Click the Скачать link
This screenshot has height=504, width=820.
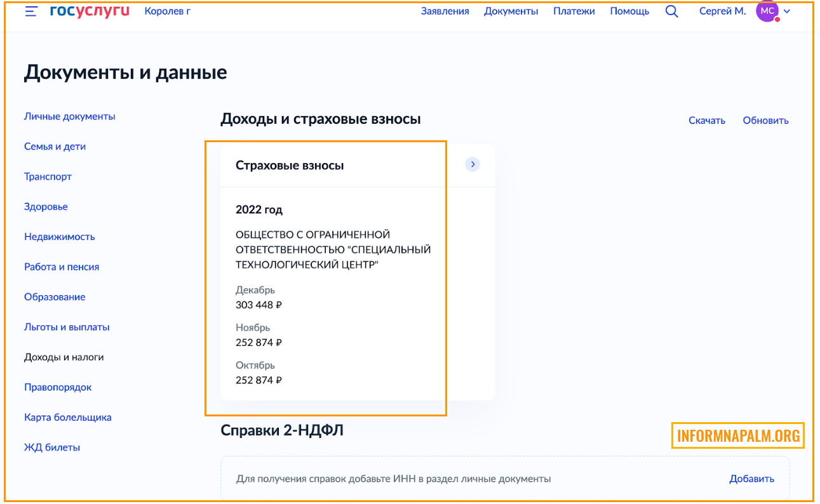[706, 121]
